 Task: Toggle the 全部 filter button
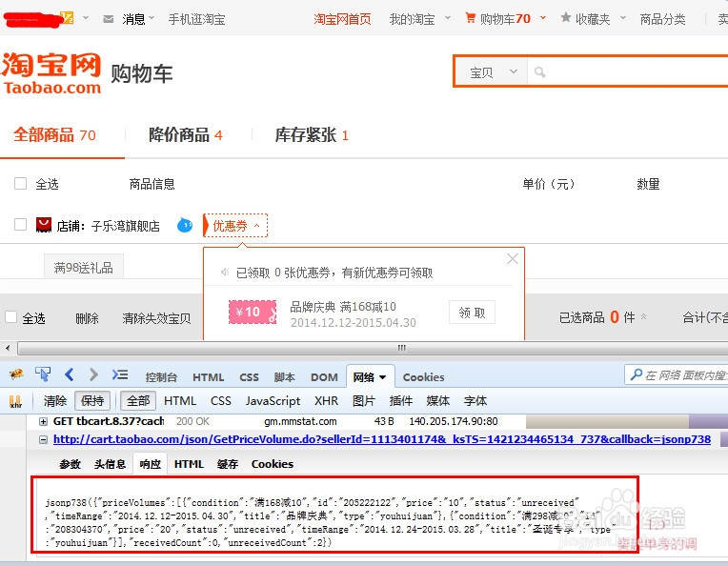(138, 401)
